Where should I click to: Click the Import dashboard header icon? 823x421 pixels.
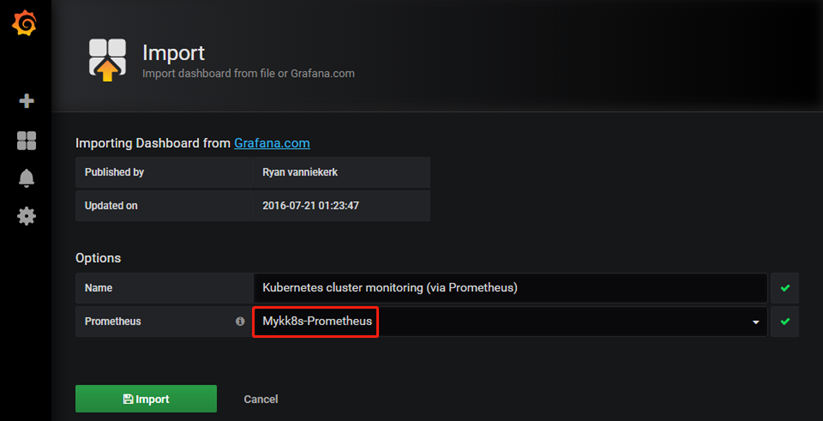[107, 60]
